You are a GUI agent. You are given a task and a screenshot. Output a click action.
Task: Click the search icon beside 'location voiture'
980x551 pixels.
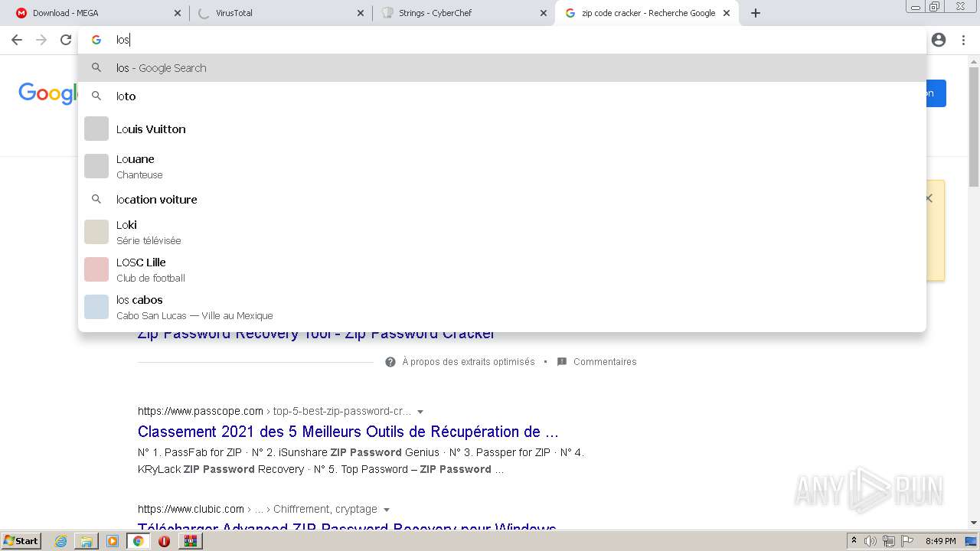coord(96,199)
